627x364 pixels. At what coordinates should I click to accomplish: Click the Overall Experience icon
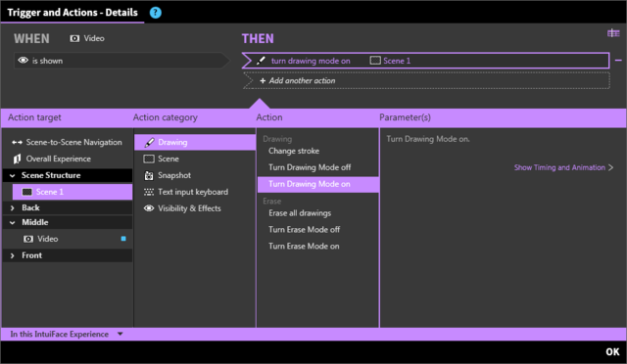pyautogui.click(x=17, y=159)
